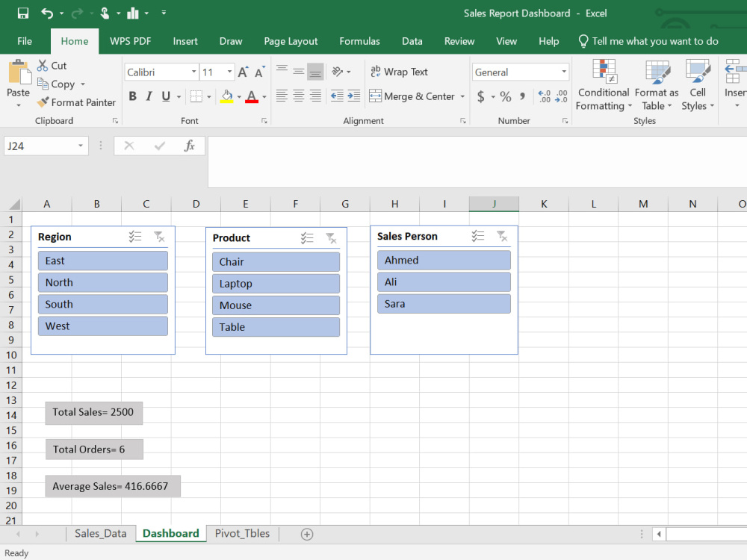Open the Pivot_Tbles sheet tab
747x560 pixels.
pos(242,534)
